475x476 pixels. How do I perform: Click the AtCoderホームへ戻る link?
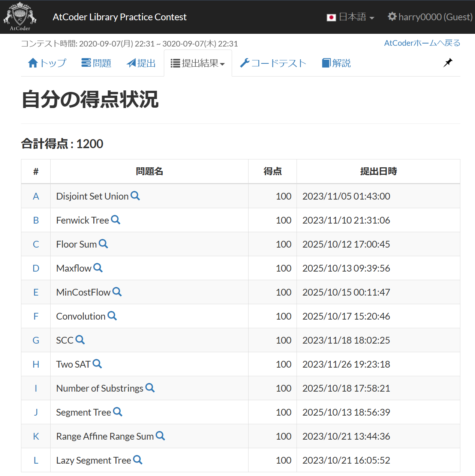click(422, 43)
